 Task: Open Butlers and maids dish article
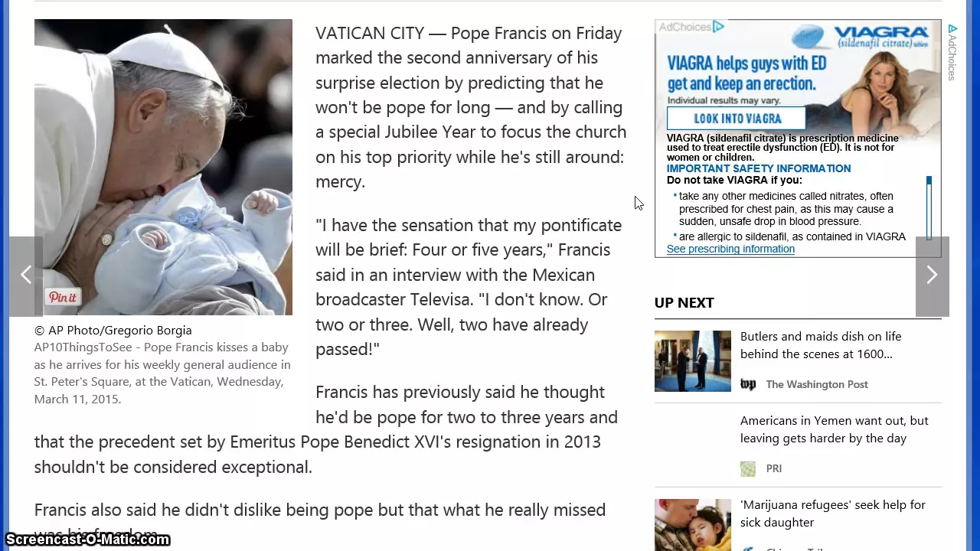click(x=820, y=345)
